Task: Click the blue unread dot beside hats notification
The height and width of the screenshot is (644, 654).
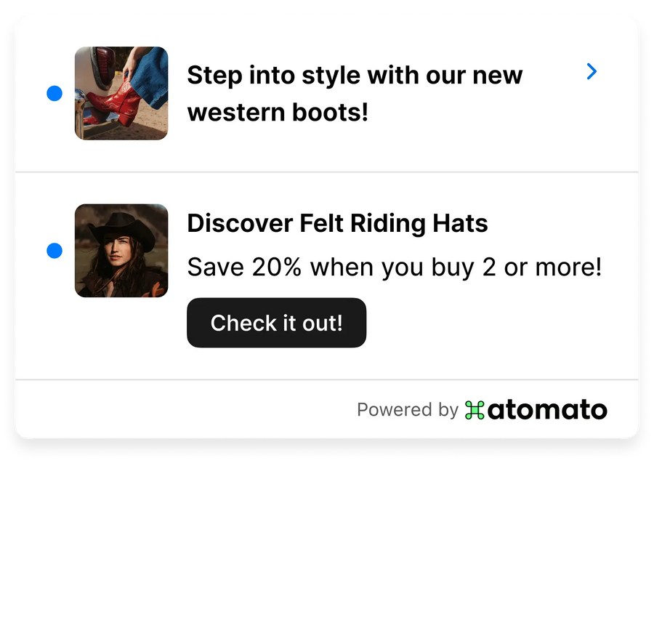Action: pyautogui.click(x=54, y=250)
